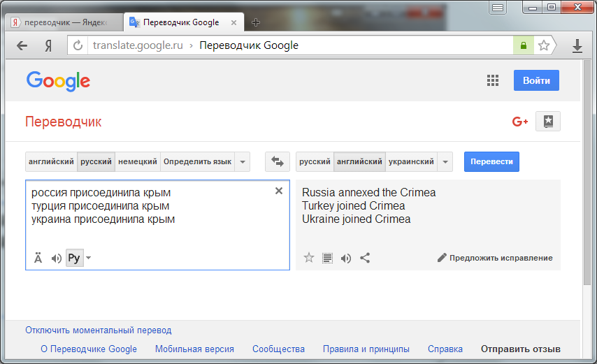Open a new tab with plus button

pos(256,22)
